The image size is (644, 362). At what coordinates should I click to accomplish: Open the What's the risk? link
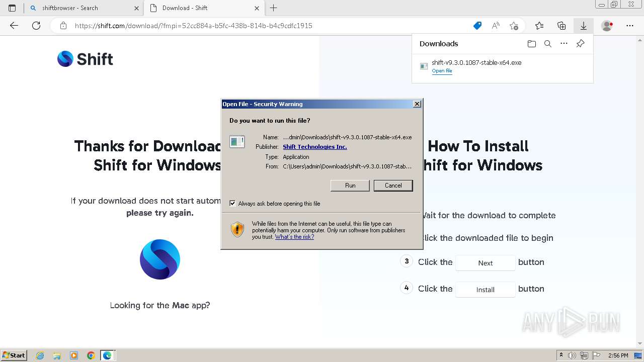coord(294,237)
